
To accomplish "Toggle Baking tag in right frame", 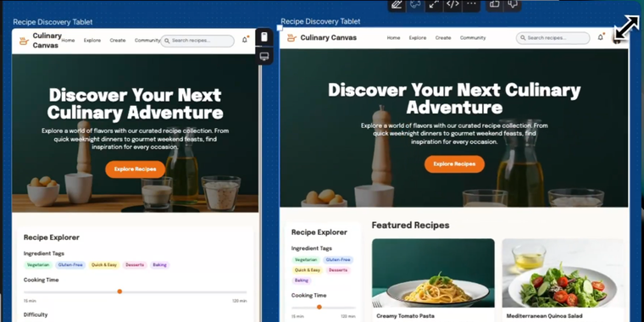I will (x=302, y=280).
